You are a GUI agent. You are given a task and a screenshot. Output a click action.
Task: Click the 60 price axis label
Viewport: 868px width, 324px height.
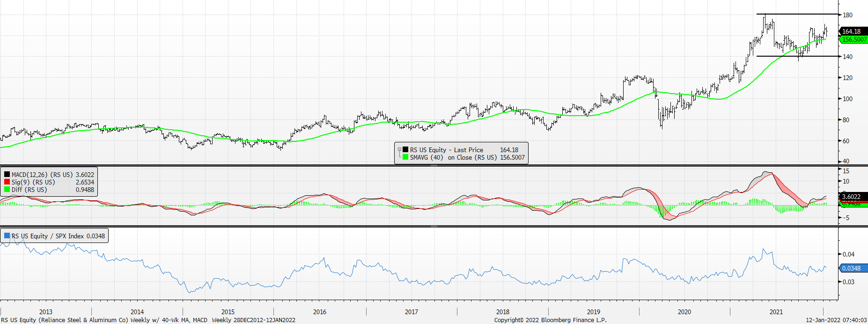(846, 141)
